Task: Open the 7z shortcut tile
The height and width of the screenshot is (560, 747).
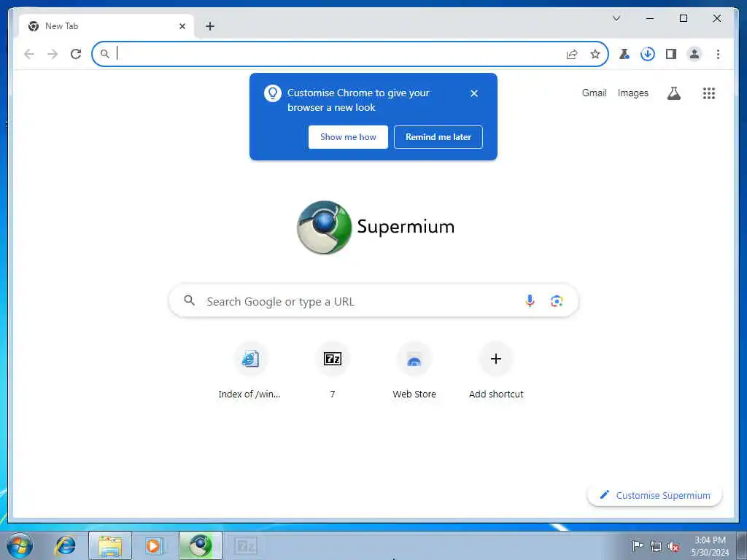Action: [333, 371]
